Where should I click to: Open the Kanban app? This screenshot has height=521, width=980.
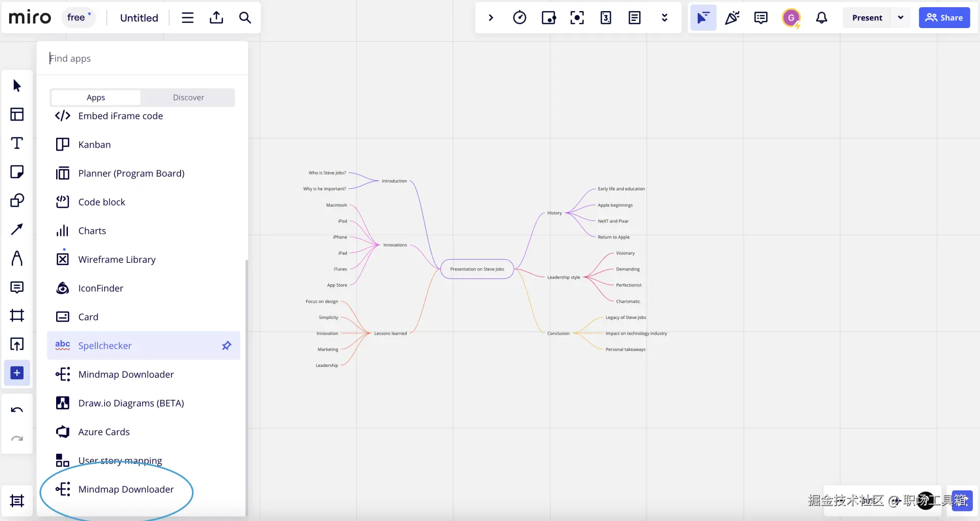coord(143,144)
